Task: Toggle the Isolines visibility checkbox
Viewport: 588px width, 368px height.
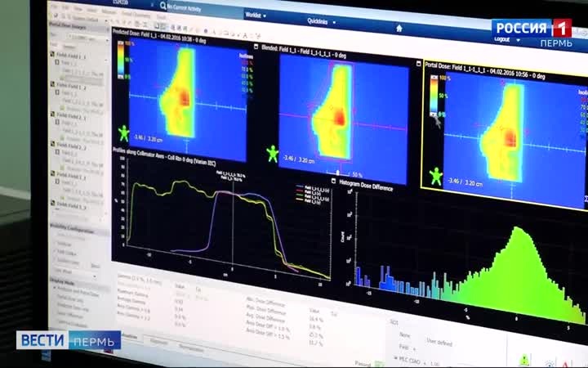Action: 54,244
